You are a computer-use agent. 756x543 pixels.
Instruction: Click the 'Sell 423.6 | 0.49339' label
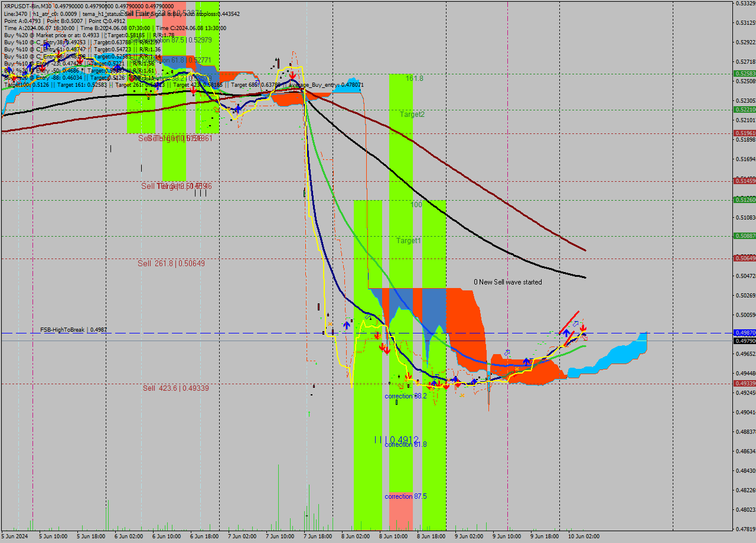pyautogui.click(x=176, y=388)
